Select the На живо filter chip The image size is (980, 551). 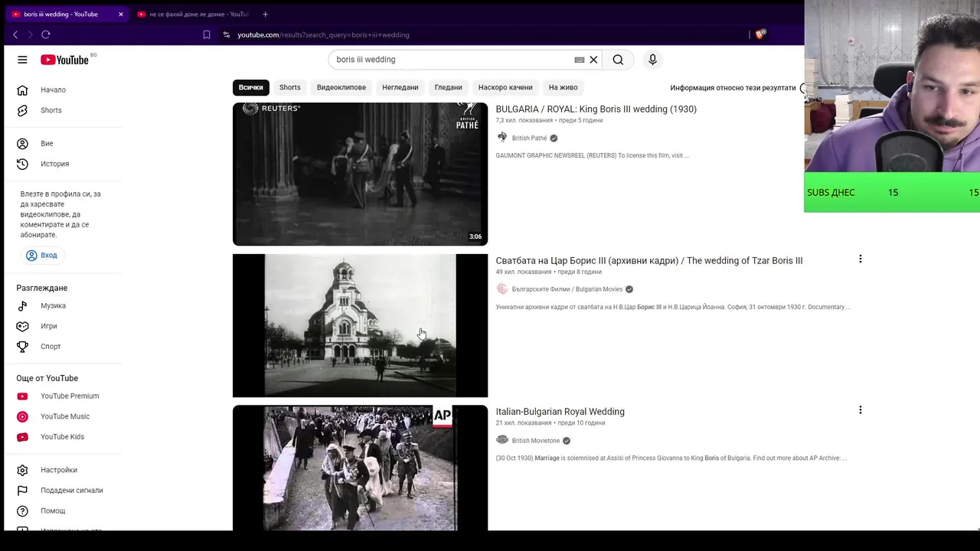[563, 87]
